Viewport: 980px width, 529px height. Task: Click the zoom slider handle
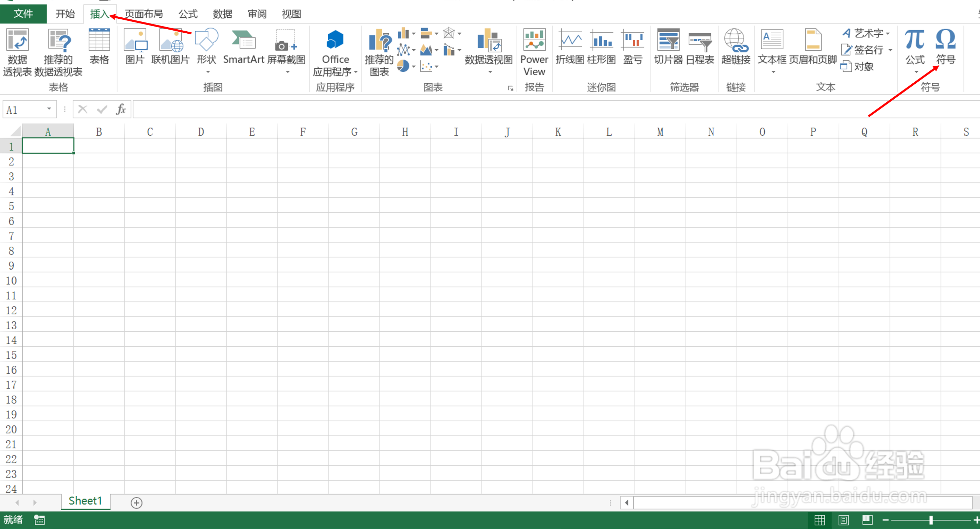click(931, 520)
